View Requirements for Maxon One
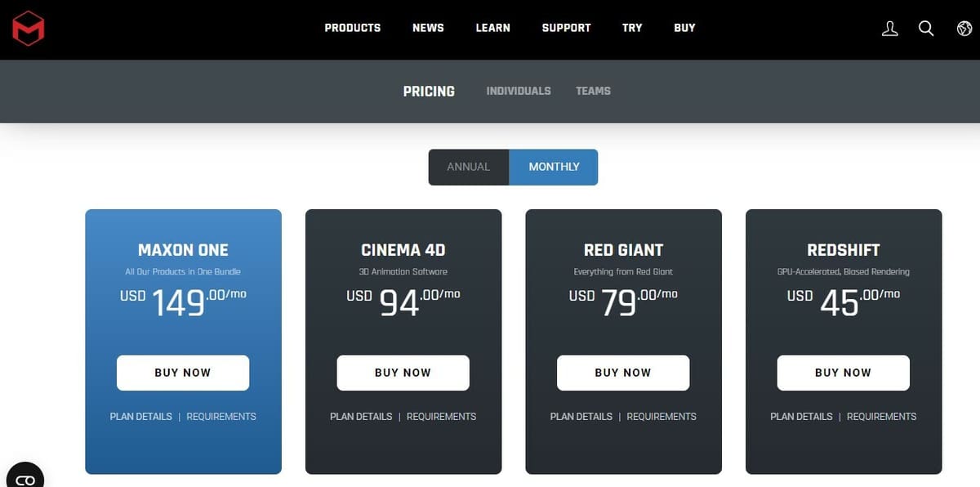This screenshot has height=487, width=980. [221, 417]
